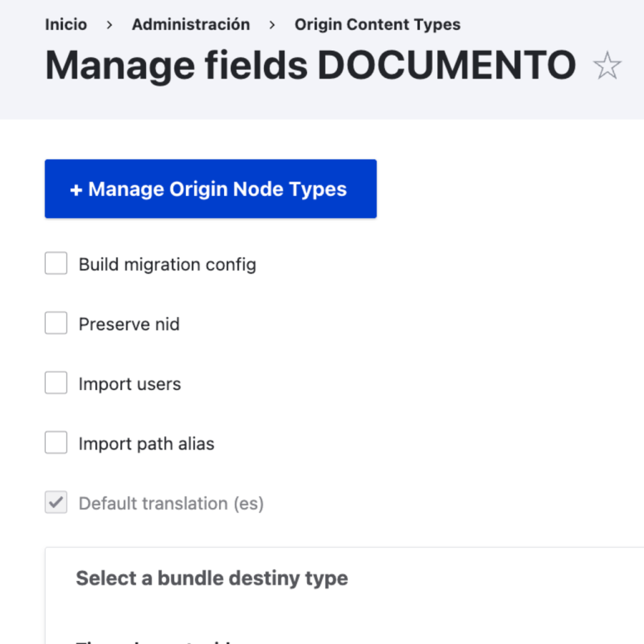The height and width of the screenshot is (644, 644).
Task: Click the Default translation (es) label
Action: [171, 503]
